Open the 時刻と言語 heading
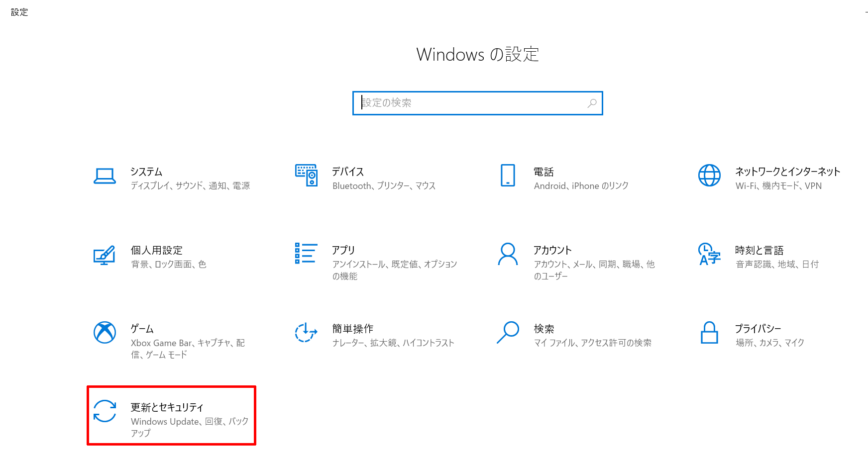868x455 pixels. point(759,250)
